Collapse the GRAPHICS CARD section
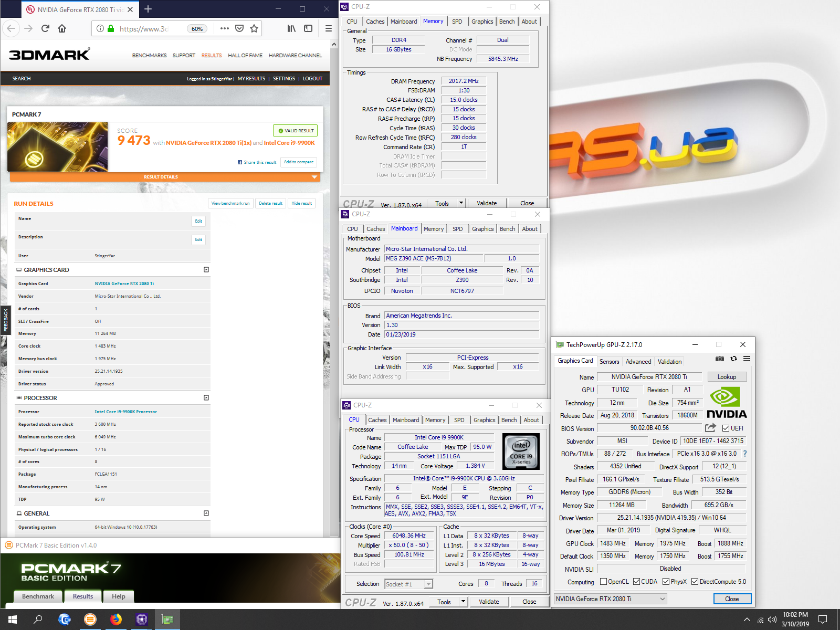The width and height of the screenshot is (840, 630). click(206, 270)
